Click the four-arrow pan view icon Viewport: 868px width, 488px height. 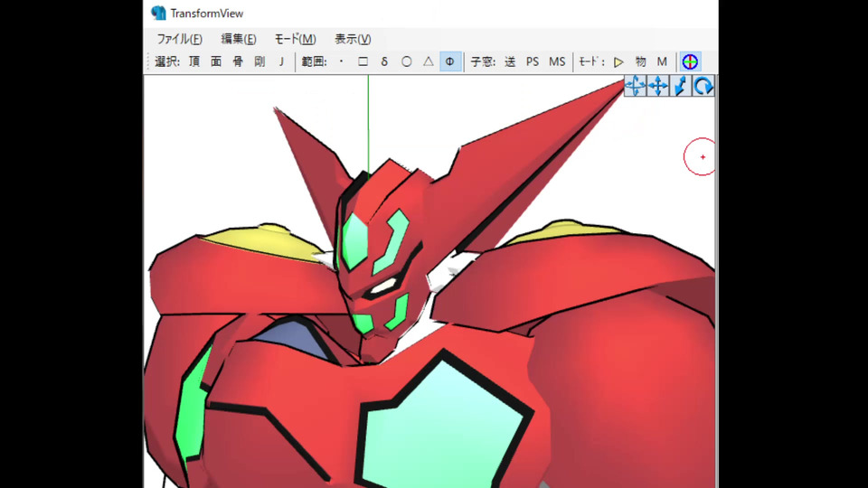(658, 86)
